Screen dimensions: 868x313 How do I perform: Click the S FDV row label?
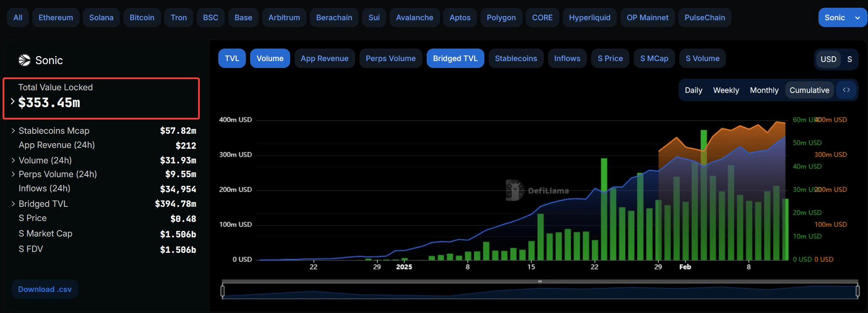tap(31, 249)
